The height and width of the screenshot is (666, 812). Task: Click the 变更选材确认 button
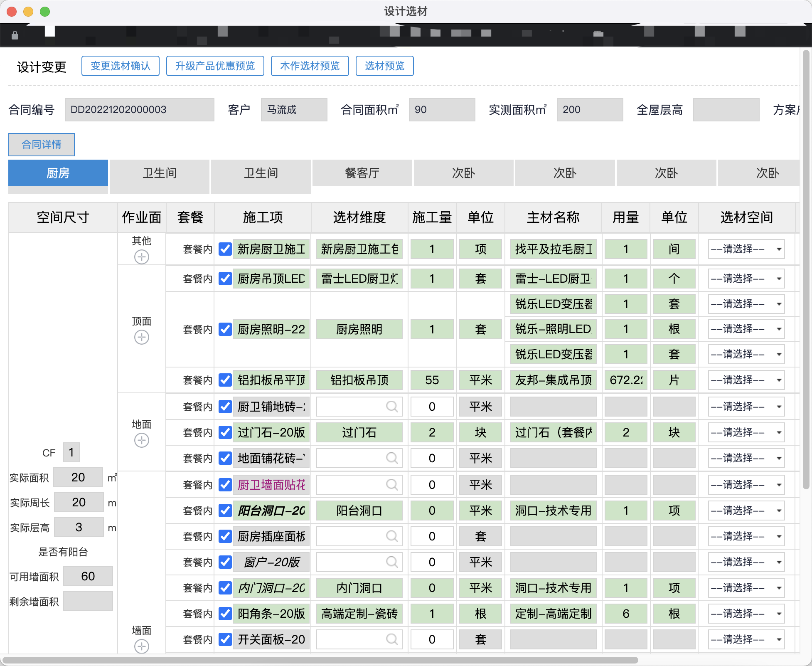coord(121,66)
